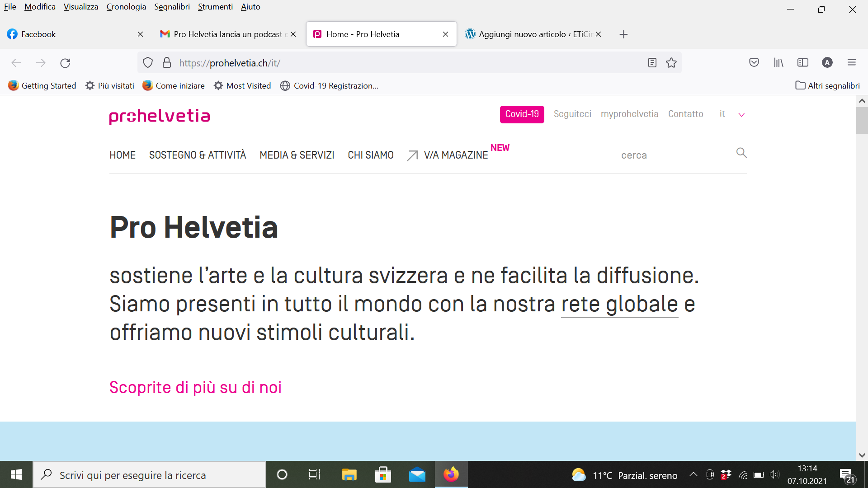
Task: Open tracking protection shield icon
Action: point(148,63)
